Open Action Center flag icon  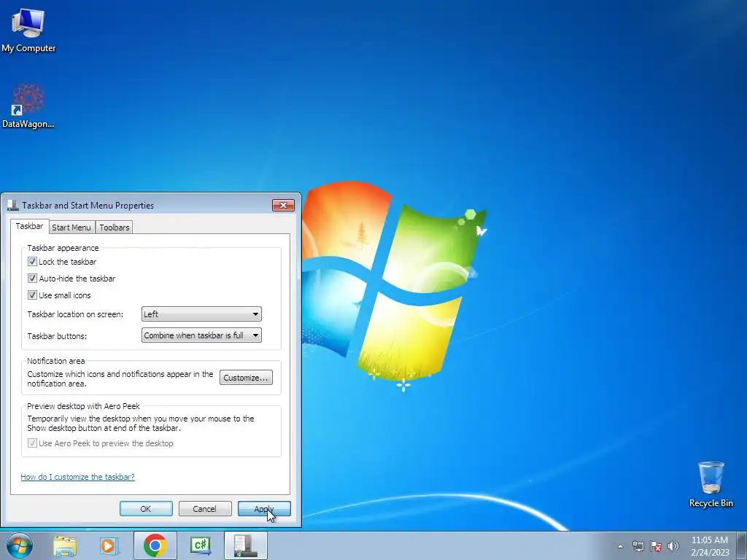coord(656,546)
